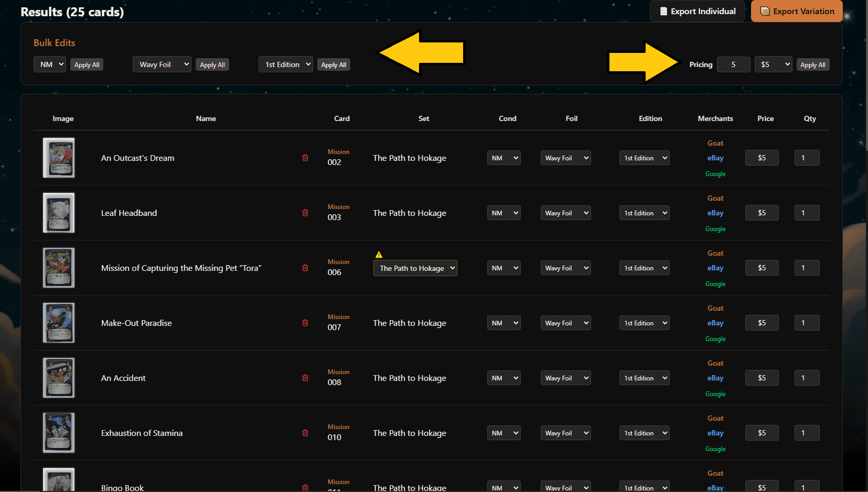Click the Export Variation button

(x=797, y=12)
